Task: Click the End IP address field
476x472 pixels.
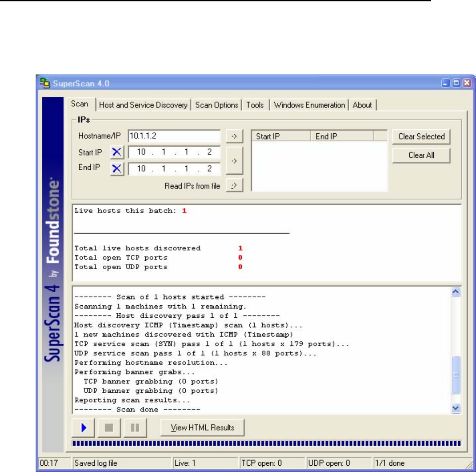Action: 174,168
